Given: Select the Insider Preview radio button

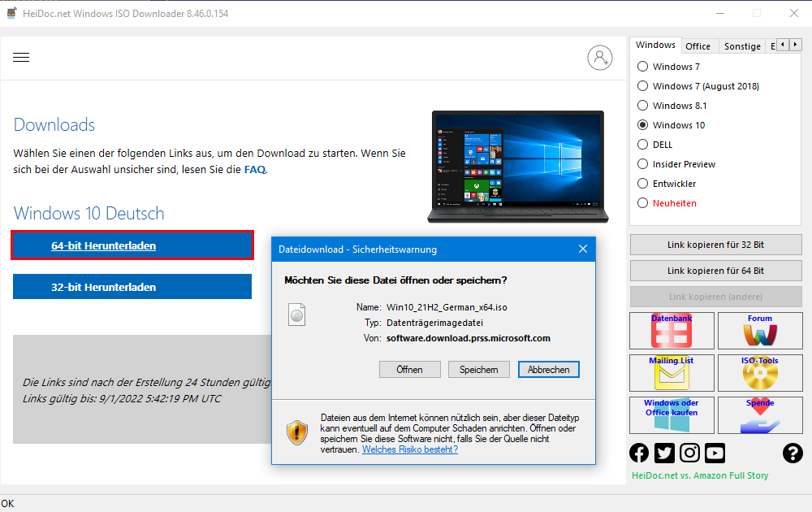Looking at the screenshot, I should (x=642, y=164).
